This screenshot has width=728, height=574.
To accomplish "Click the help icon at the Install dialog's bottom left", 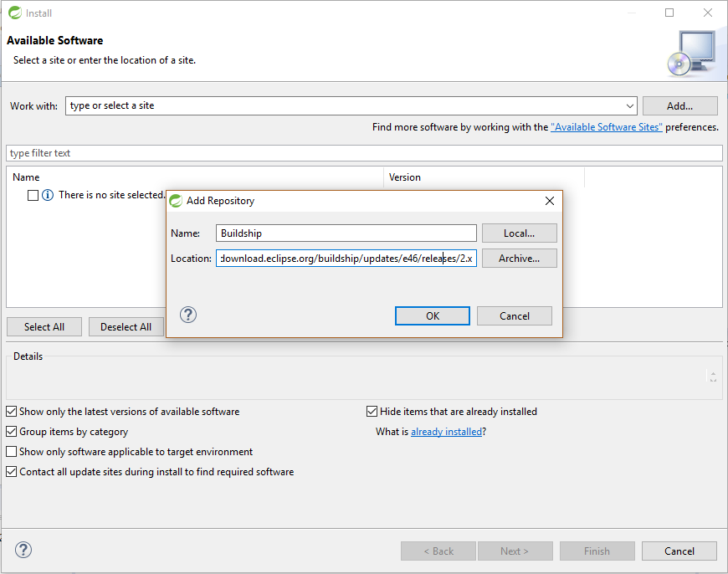I will pos(23,550).
